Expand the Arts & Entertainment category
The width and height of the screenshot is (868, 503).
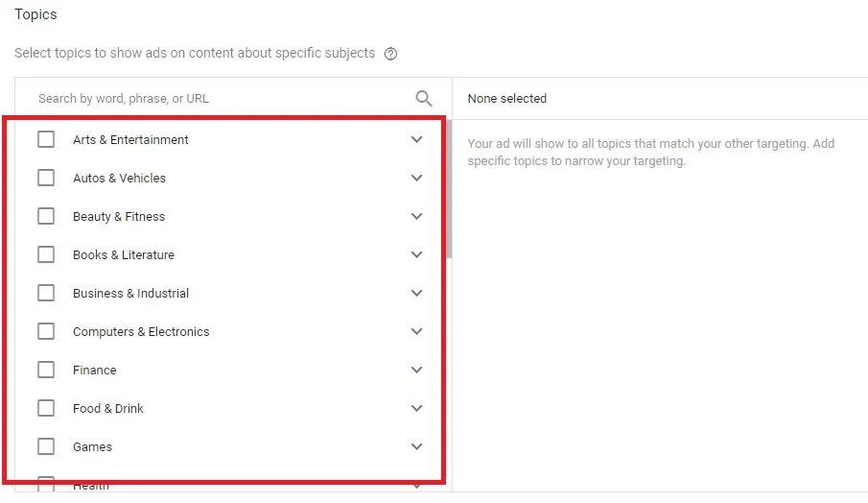[416, 139]
